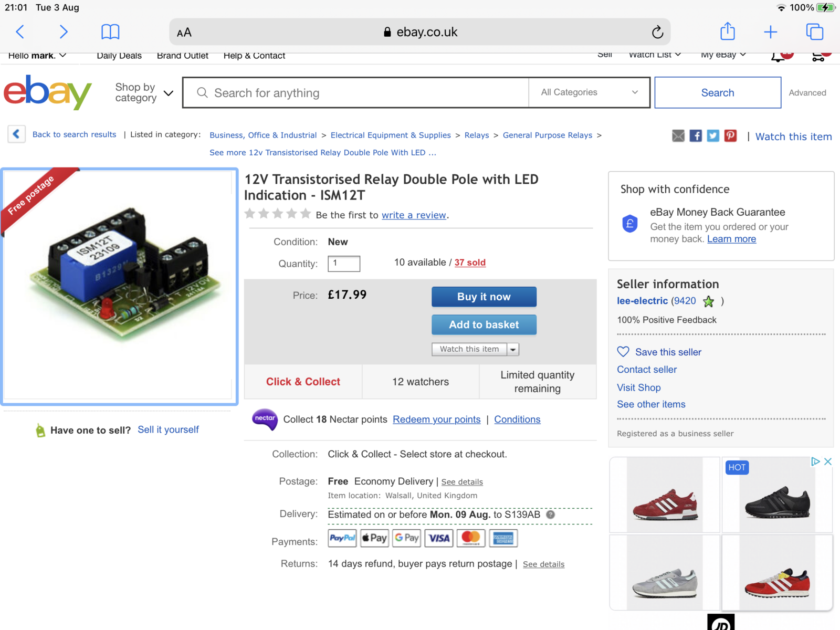This screenshot has height=630, width=840.
Task: Email item using envelope icon
Action: (x=678, y=136)
